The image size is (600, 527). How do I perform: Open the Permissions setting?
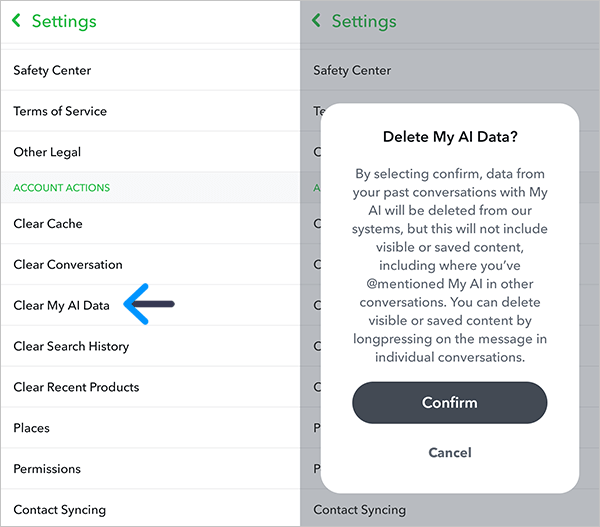click(x=47, y=469)
